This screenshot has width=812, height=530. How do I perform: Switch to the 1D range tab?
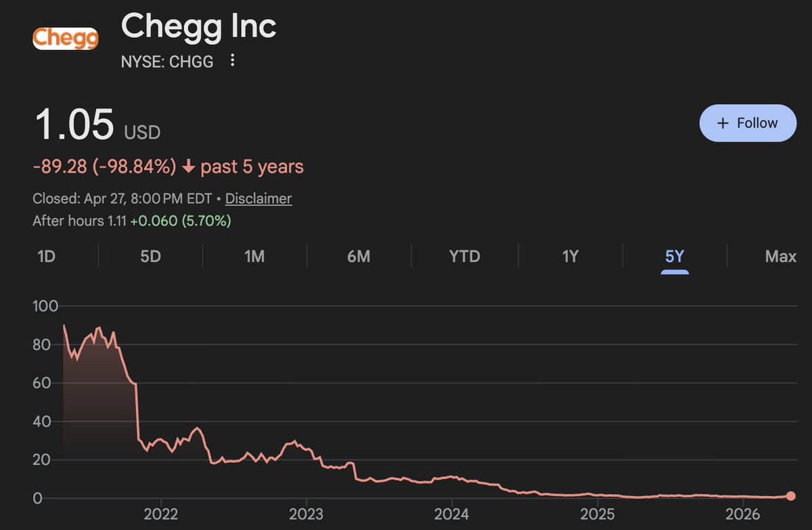pyautogui.click(x=47, y=257)
